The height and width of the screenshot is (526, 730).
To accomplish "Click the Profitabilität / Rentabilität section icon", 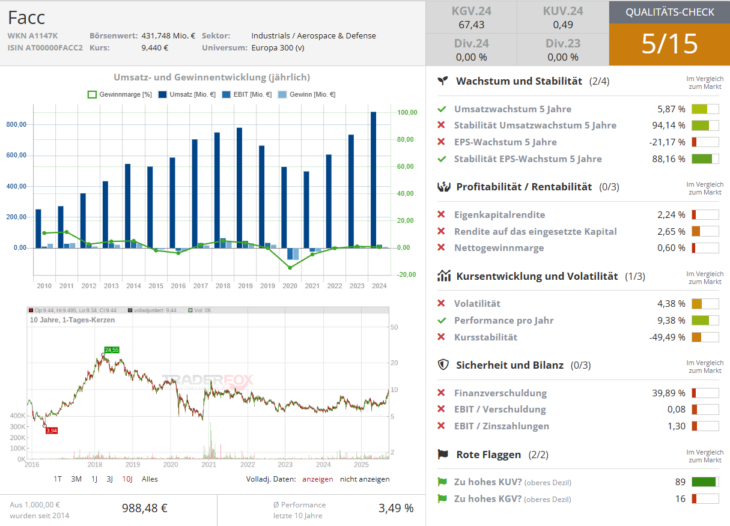I will pos(444,187).
